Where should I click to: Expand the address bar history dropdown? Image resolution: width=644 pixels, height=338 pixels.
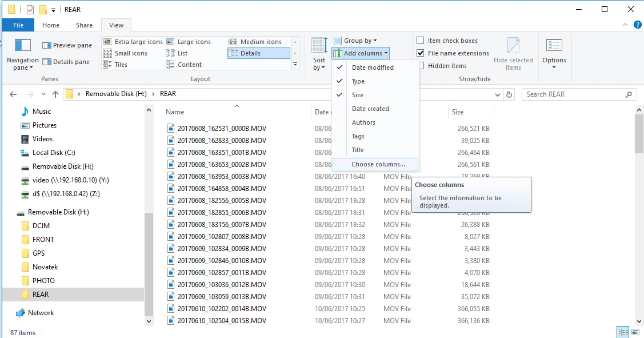[497, 94]
